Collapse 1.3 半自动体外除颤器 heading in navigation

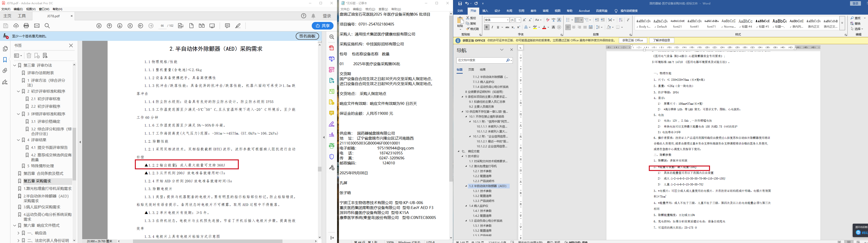[466, 186]
